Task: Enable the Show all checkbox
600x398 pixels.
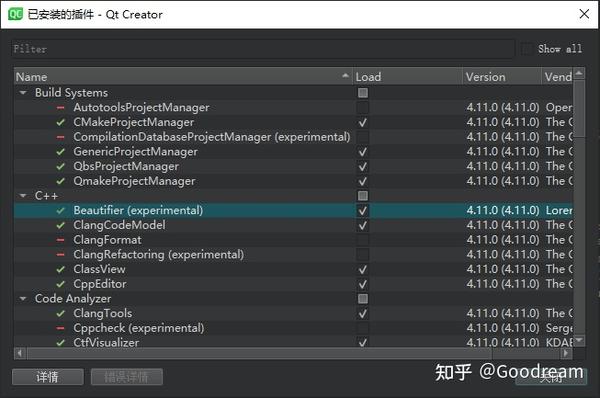Action: tap(527, 49)
